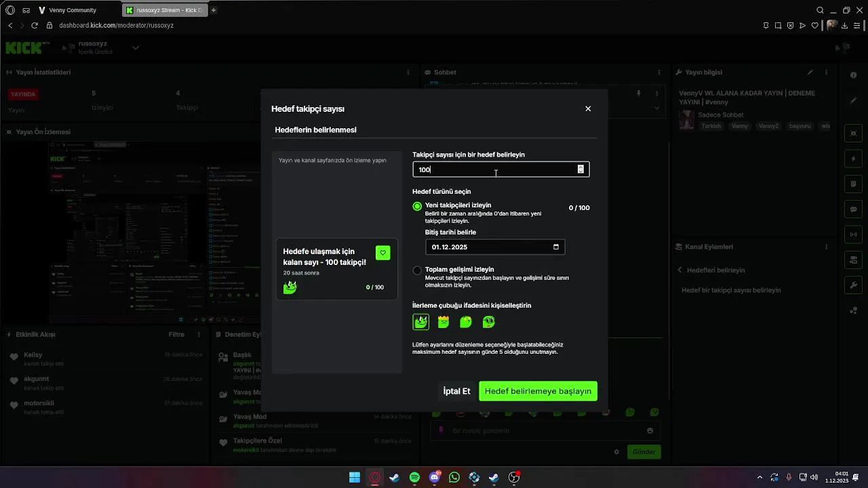
Task: Open Etkinlik Akışı panel three-dot menu
Action: coord(199,334)
